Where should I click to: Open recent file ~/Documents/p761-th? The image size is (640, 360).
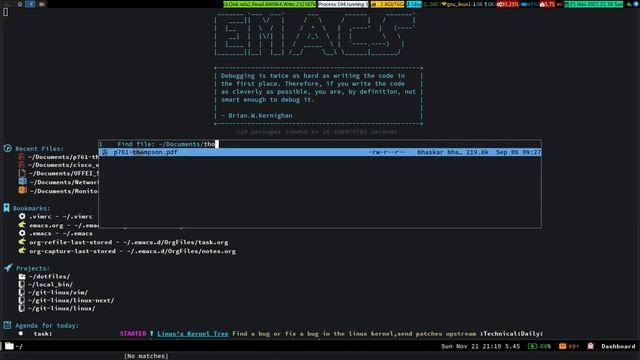63,157
